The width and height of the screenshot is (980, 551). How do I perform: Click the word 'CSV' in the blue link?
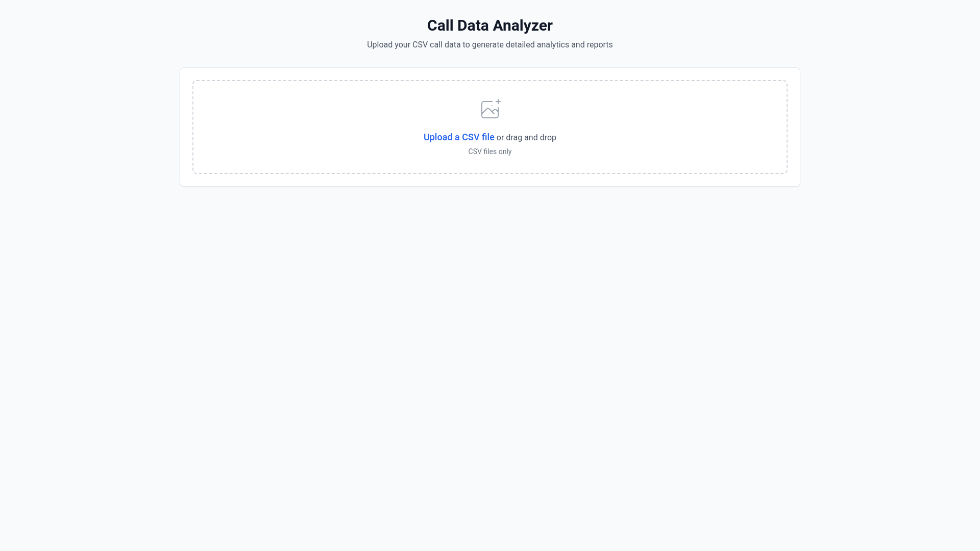tap(471, 137)
